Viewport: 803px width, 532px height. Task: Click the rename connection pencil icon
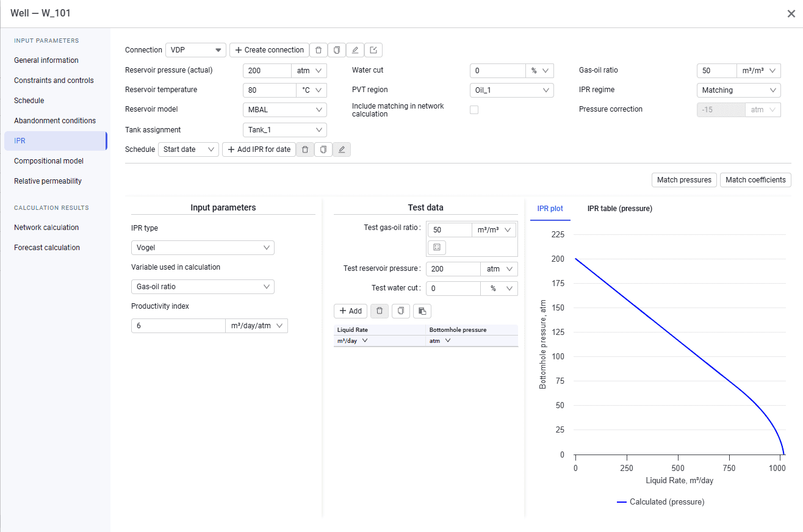(355, 50)
